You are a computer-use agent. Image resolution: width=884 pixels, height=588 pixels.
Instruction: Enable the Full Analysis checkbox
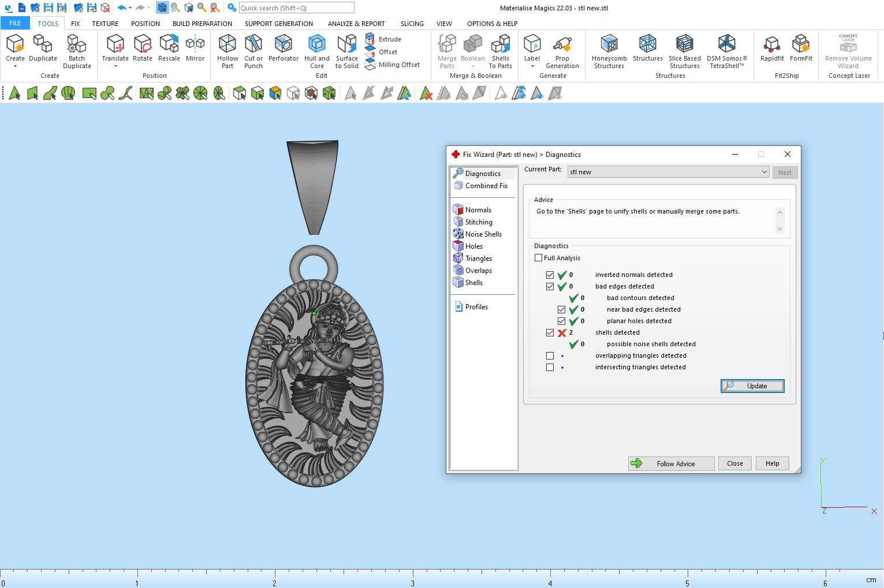(x=539, y=258)
